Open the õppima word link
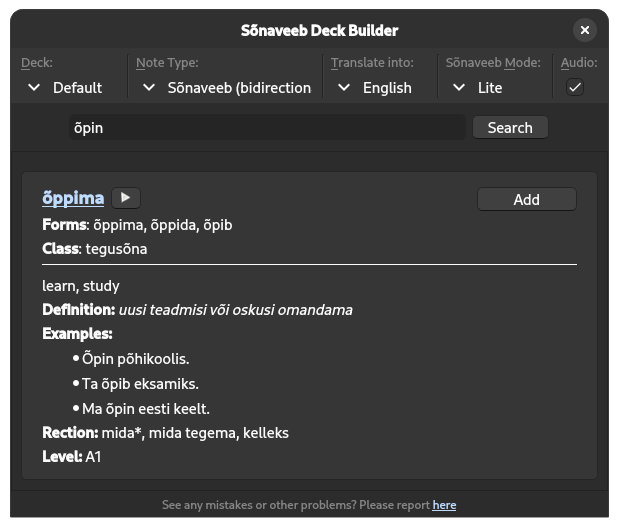The width and height of the screenshot is (619, 528). 73,198
